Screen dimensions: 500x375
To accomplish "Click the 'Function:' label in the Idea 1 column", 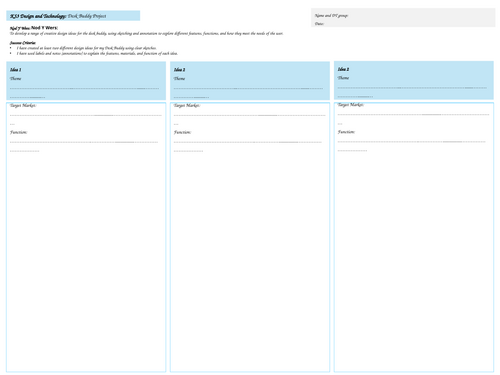I will (19, 132).
